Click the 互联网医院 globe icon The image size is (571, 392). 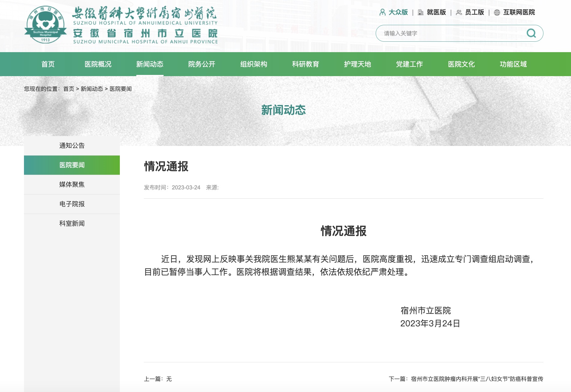(497, 13)
